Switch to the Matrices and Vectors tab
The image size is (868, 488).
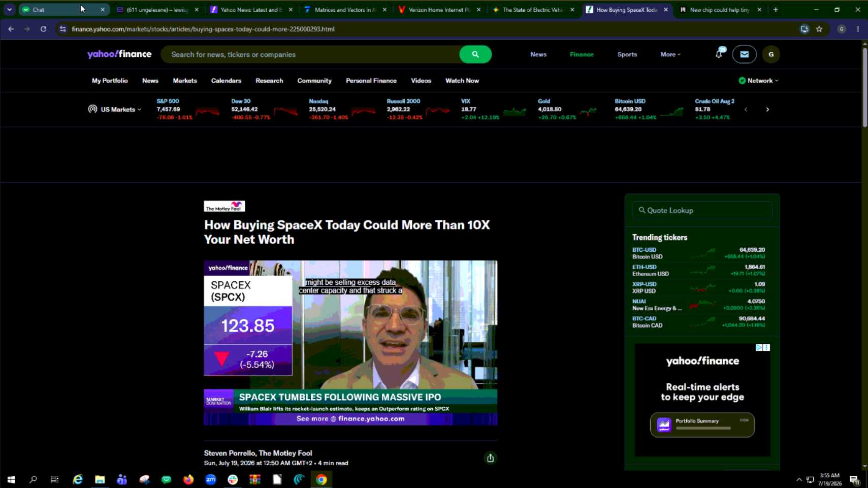pos(345,10)
